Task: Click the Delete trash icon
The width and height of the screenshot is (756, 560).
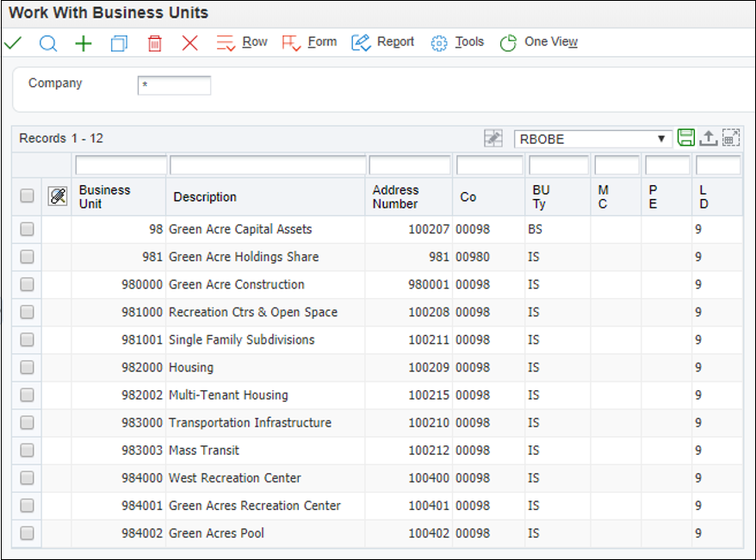Action: [155, 41]
